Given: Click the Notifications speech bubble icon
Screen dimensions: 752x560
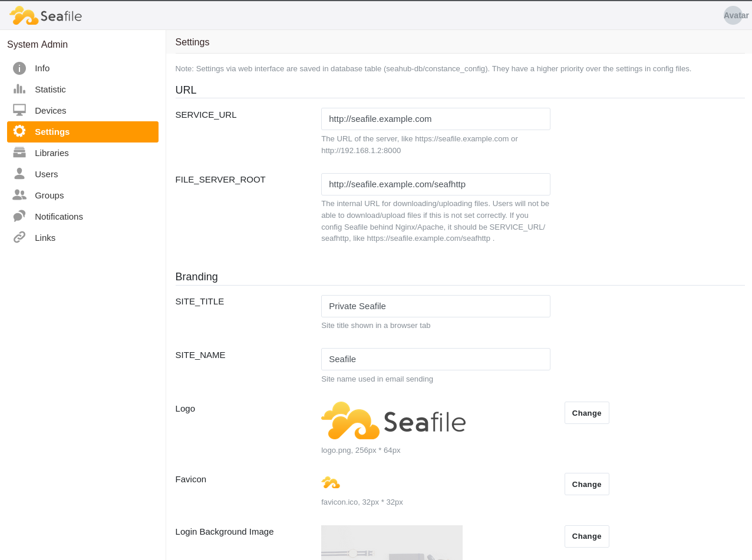Looking at the screenshot, I should 19,217.
